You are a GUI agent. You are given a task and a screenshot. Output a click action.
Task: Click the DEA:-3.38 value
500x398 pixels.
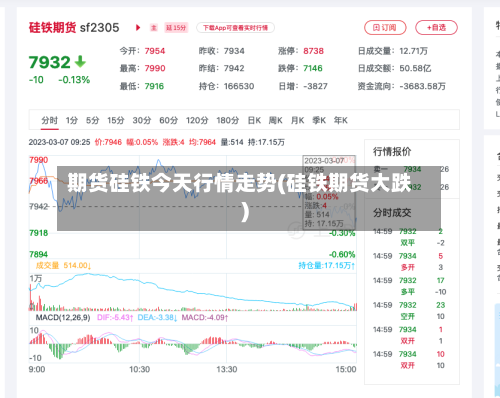(x=157, y=317)
